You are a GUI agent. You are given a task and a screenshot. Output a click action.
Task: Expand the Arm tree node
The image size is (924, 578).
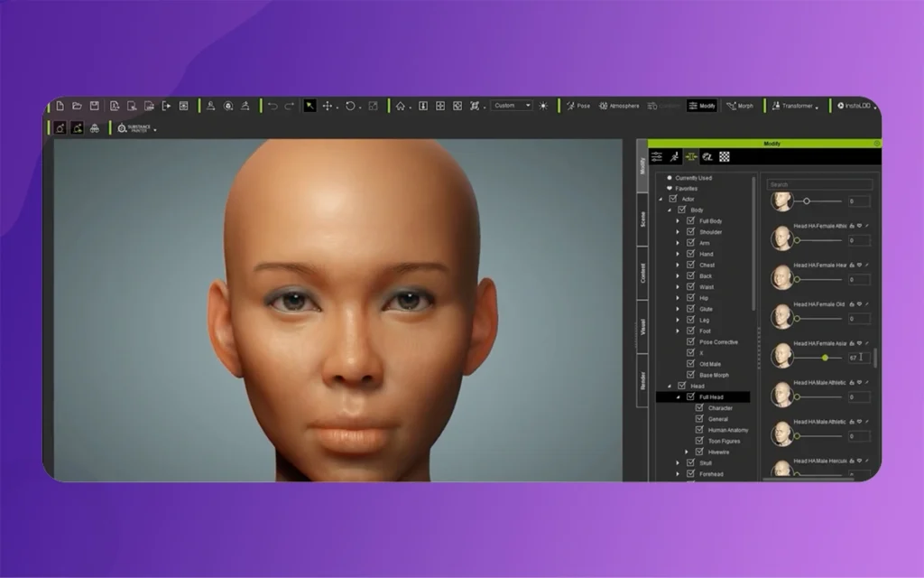pos(678,243)
